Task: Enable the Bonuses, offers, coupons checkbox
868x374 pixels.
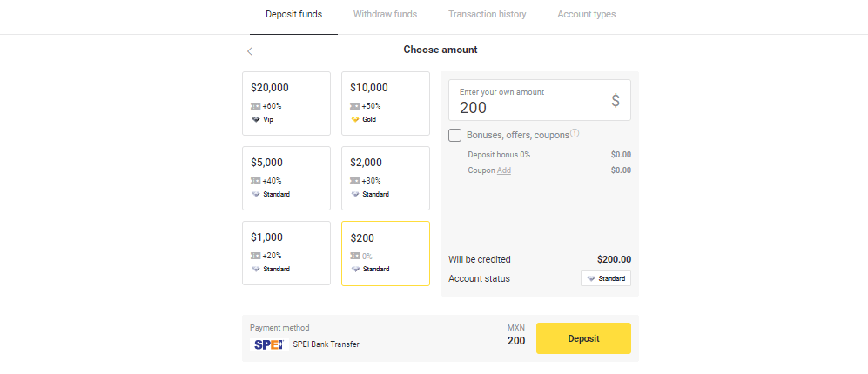Action: 455,135
